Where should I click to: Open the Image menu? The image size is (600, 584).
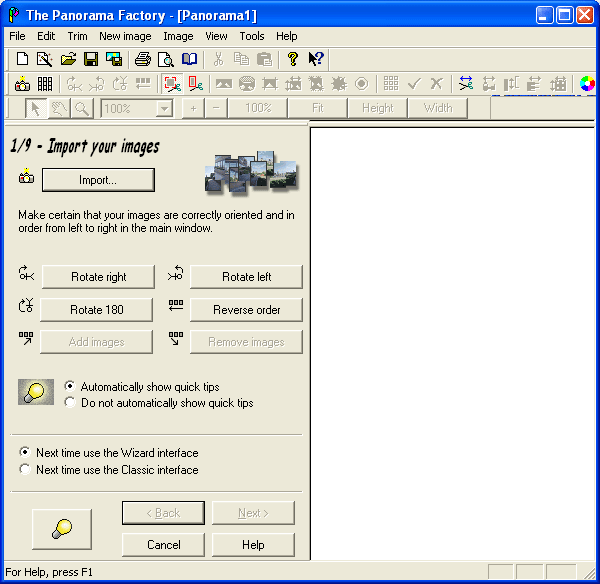(x=178, y=36)
